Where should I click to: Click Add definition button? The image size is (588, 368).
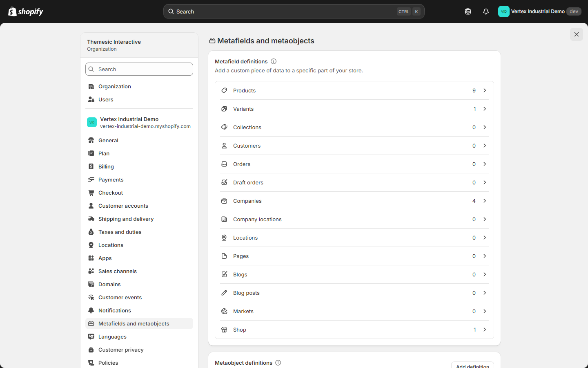[x=472, y=365]
